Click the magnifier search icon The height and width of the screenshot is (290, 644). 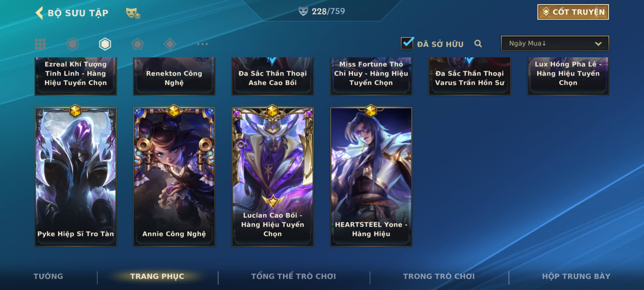pyautogui.click(x=478, y=44)
